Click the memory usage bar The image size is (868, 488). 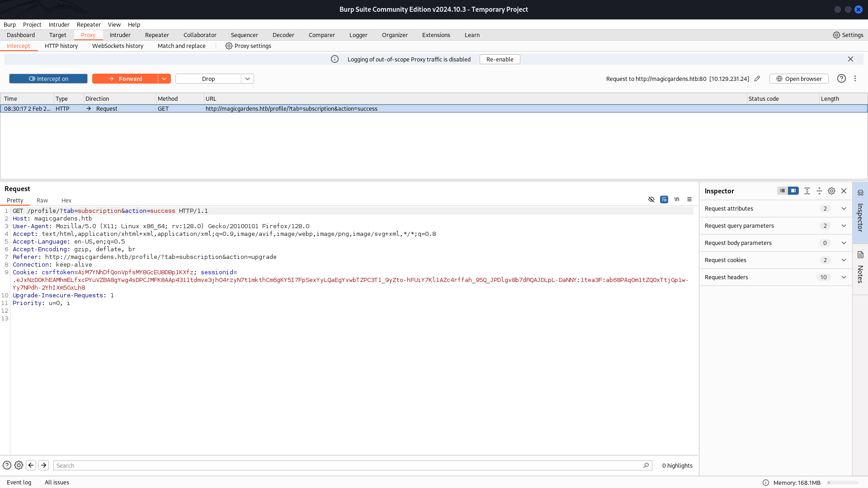point(843,483)
